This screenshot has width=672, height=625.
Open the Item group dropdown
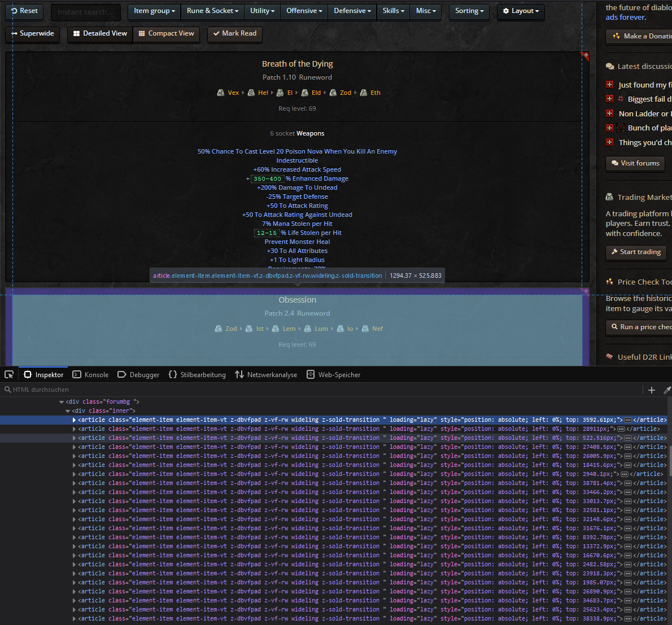[x=154, y=11]
